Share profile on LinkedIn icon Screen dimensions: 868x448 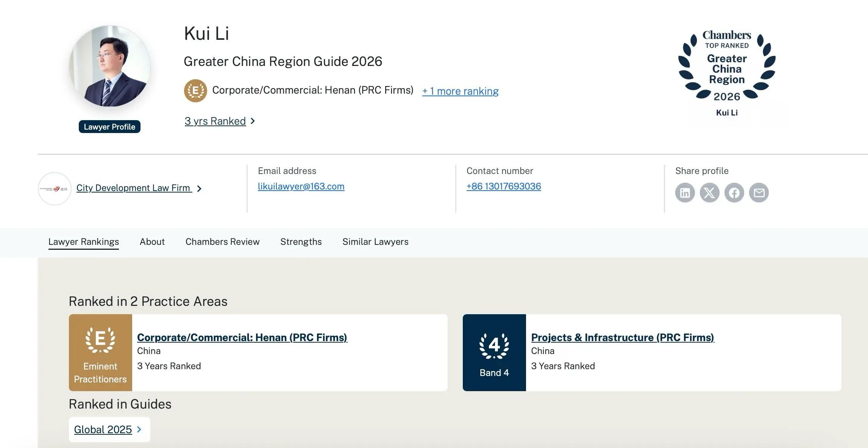(x=685, y=193)
